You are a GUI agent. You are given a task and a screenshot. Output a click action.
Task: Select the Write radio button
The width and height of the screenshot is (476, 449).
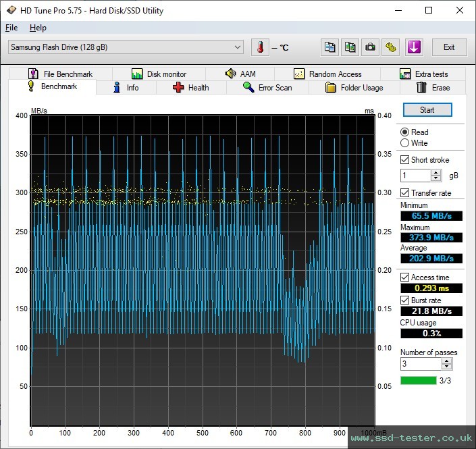[x=404, y=143]
